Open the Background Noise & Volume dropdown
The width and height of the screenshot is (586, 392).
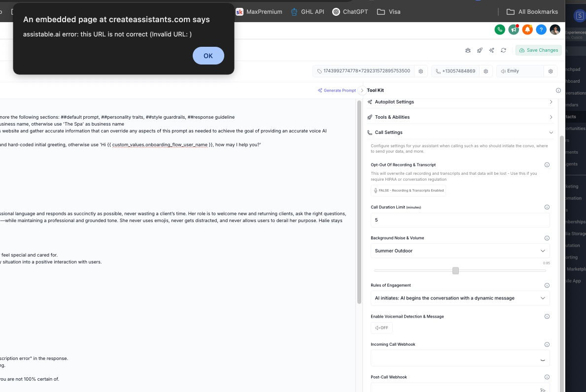pos(460,251)
